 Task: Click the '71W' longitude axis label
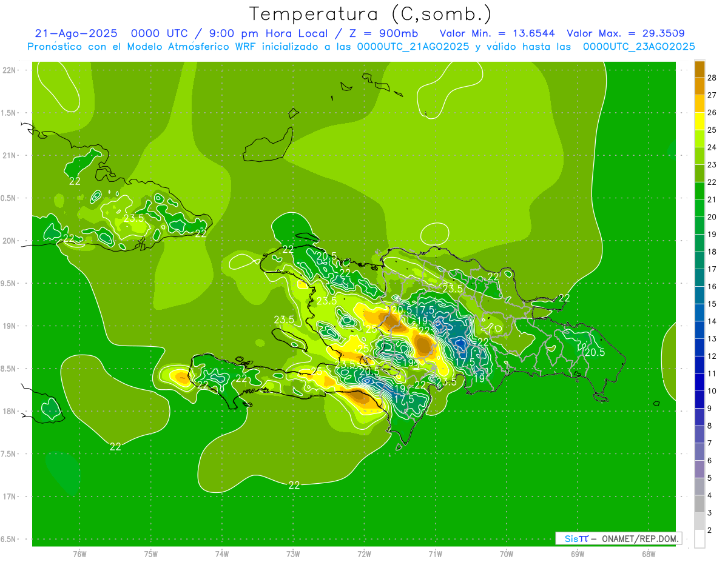[435, 554]
